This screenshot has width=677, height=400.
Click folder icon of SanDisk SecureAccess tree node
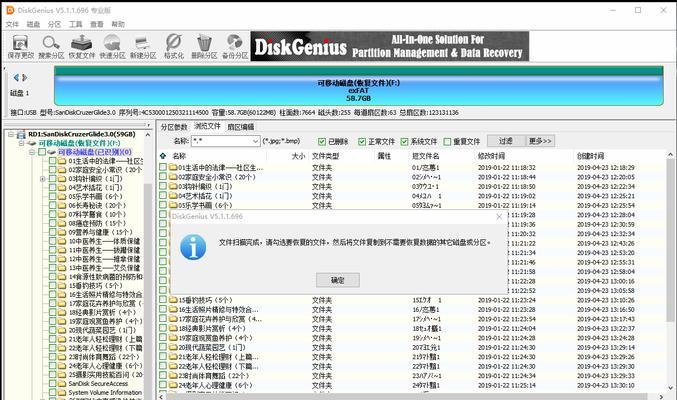[x=62, y=384]
